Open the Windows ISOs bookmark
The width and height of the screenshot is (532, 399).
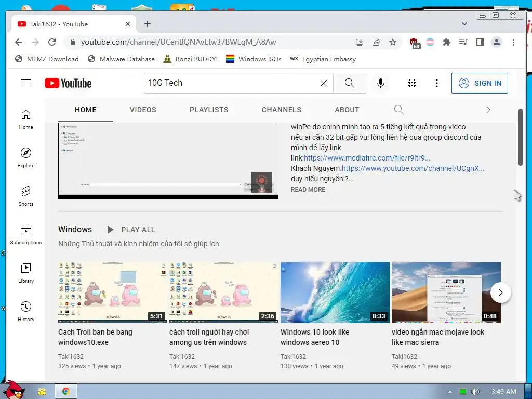(254, 59)
